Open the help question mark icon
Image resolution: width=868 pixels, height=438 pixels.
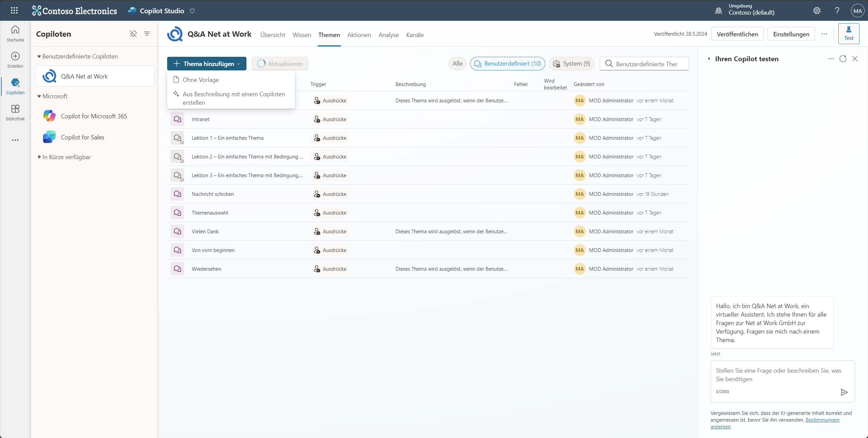click(837, 11)
